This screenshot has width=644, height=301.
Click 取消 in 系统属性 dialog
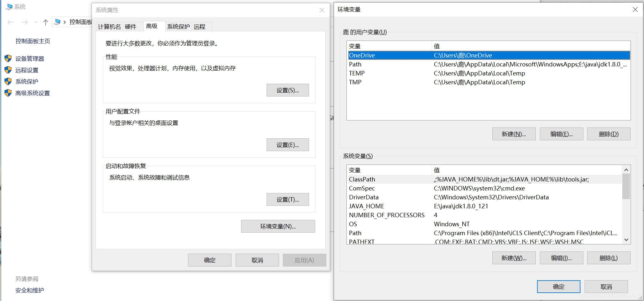[x=257, y=260]
